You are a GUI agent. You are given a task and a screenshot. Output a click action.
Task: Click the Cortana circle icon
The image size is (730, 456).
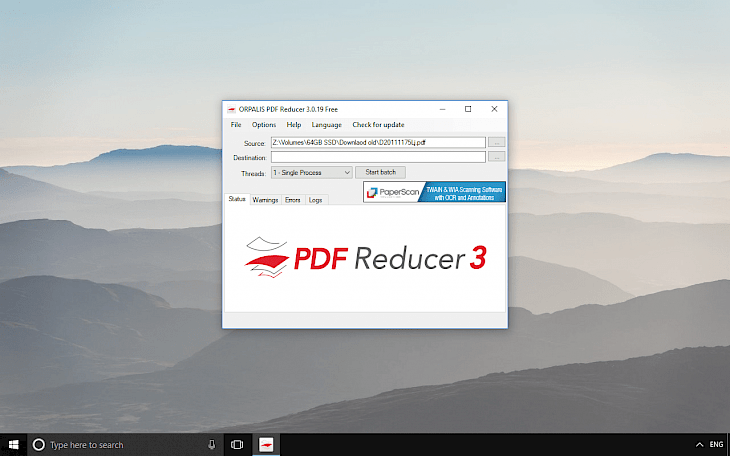(39, 445)
